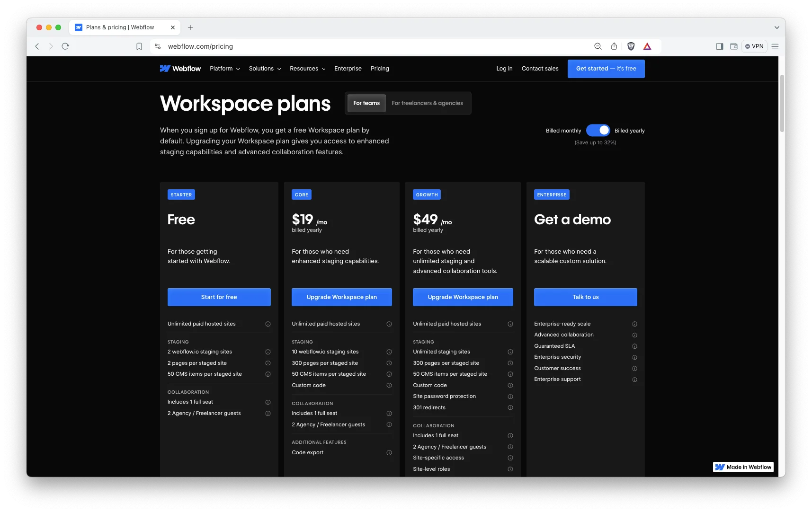The width and height of the screenshot is (812, 512).
Task: Expand the Platform dropdown menu
Action: (224, 69)
